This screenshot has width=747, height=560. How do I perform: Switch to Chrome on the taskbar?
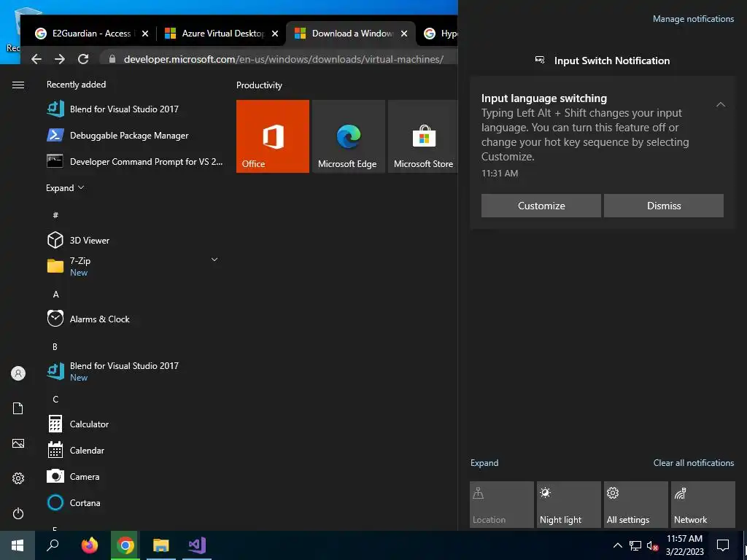click(125, 545)
